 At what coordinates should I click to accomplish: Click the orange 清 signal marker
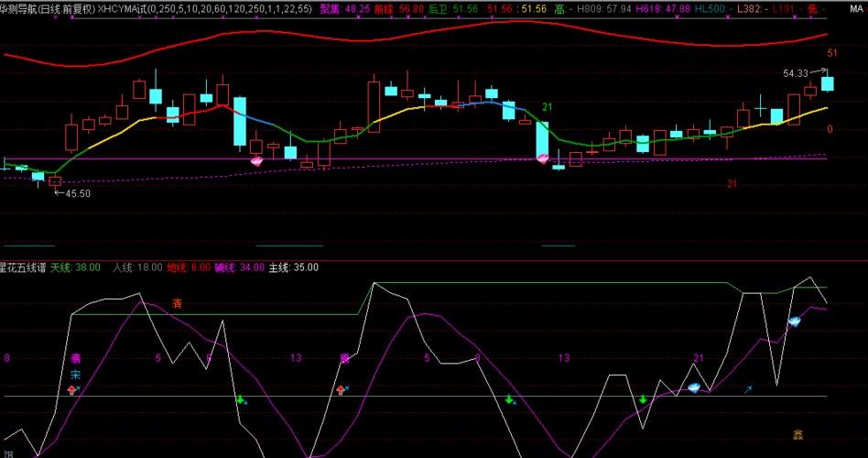177,303
